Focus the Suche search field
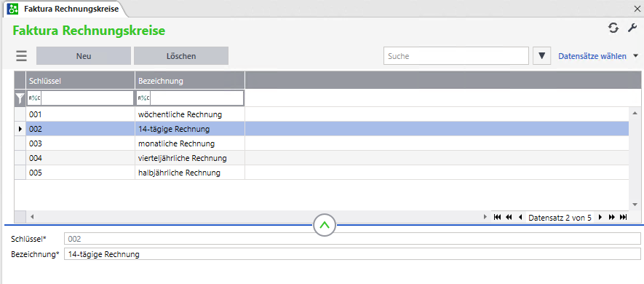Screen dimensions: 644x284 (x=456, y=56)
